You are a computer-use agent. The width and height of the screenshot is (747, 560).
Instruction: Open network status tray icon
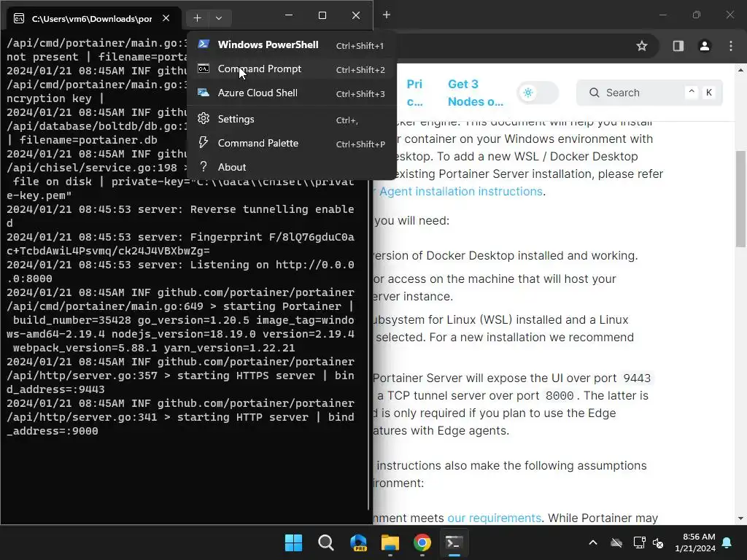click(x=639, y=542)
